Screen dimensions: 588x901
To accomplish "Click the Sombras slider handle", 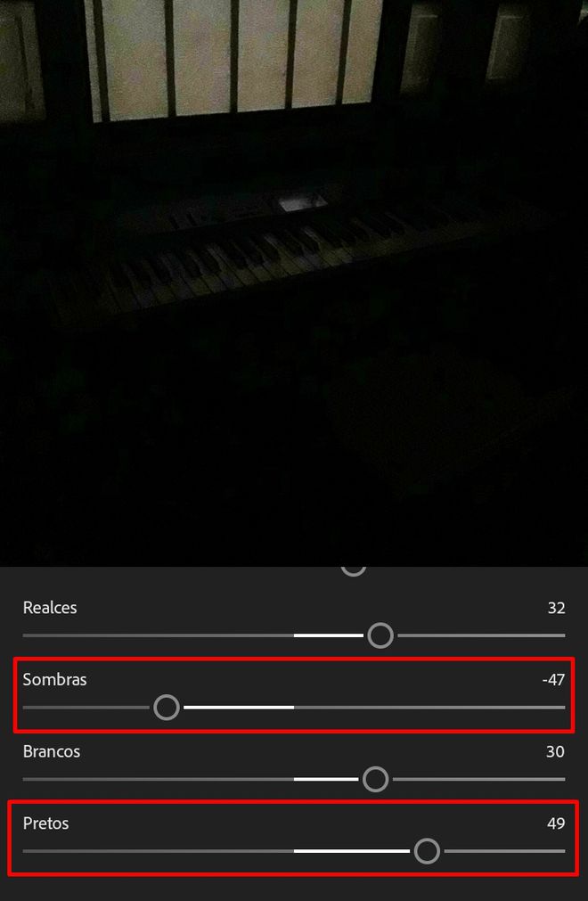I will point(167,708).
